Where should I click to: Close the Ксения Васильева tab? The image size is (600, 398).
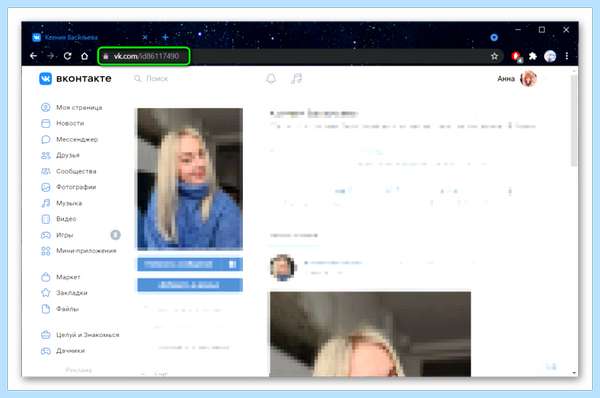[145, 37]
